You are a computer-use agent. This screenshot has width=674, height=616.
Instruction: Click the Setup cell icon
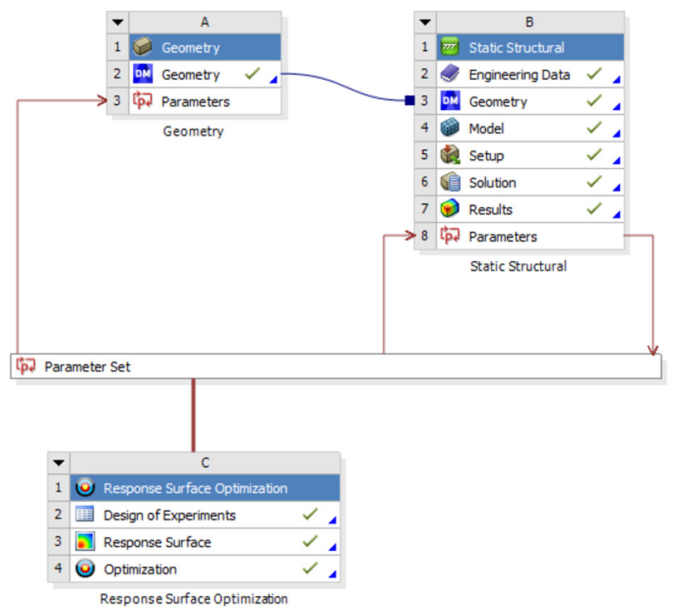point(449,155)
